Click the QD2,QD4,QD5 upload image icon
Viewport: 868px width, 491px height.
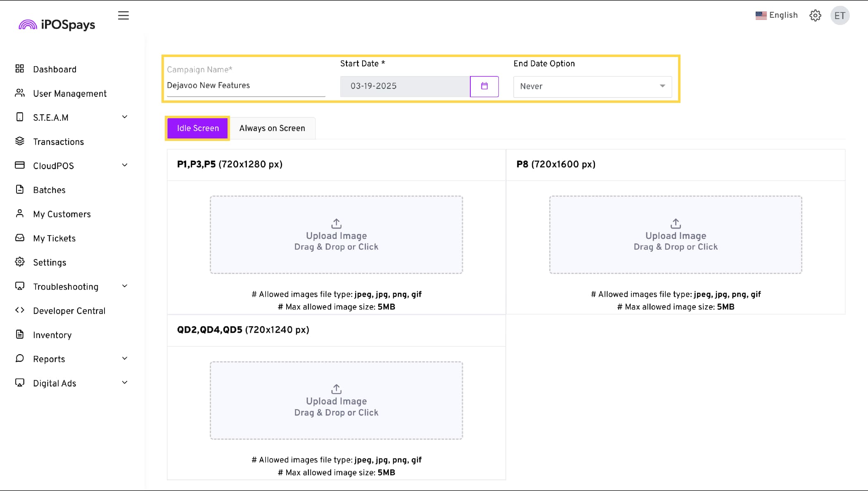[x=336, y=389]
